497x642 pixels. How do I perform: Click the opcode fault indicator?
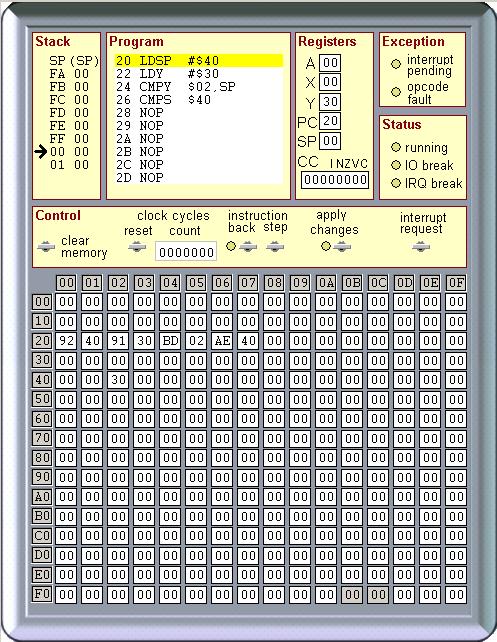coord(396,92)
